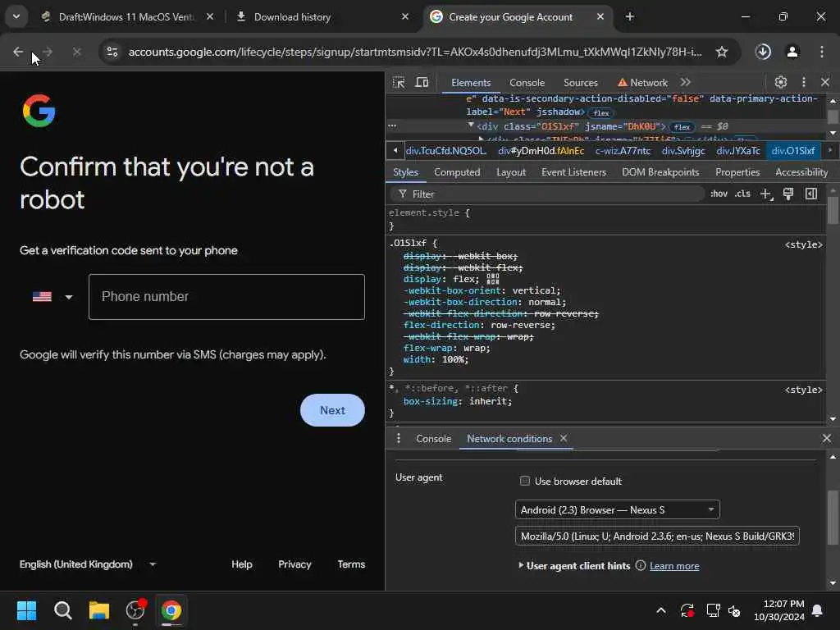Open language selector English (United Kingdom)
840x630 pixels.
pos(87,564)
